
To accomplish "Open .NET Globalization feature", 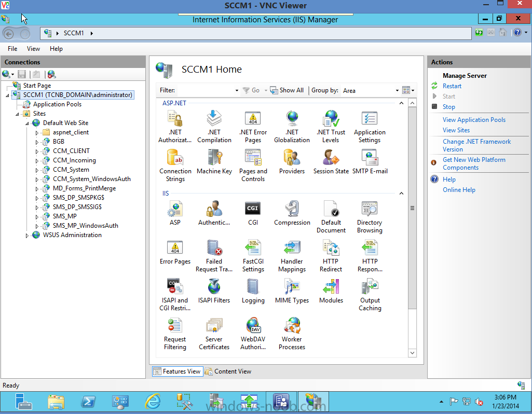I will point(292,127).
